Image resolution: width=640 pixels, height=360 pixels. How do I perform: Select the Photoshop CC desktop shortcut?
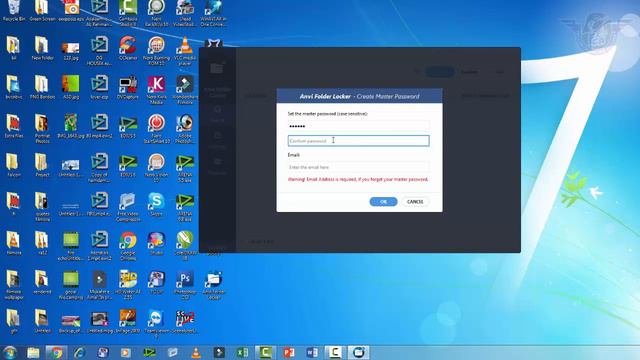click(x=185, y=285)
